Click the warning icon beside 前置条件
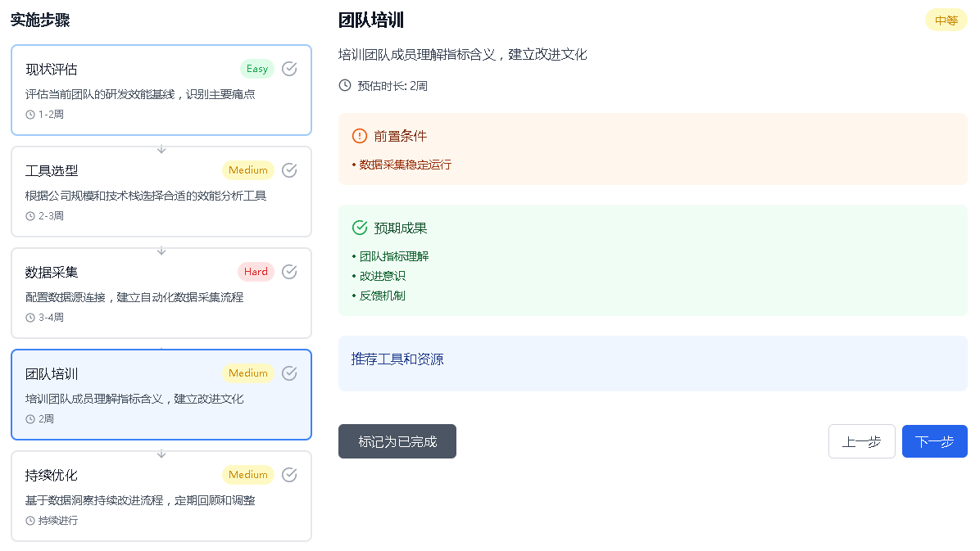Image resolution: width=980 pixels, height=551 pixels. tap(360, 136)
